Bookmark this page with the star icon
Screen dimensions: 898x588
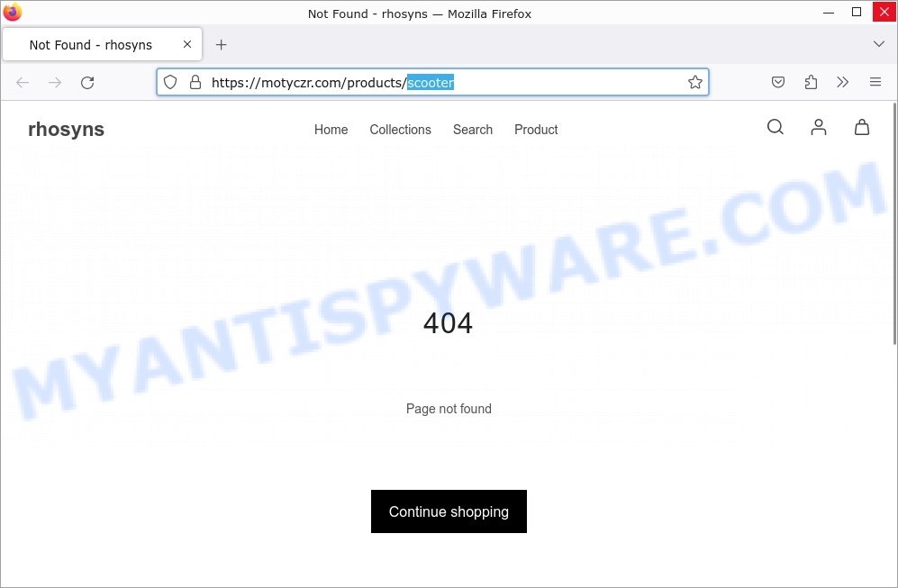click(695, 82)
